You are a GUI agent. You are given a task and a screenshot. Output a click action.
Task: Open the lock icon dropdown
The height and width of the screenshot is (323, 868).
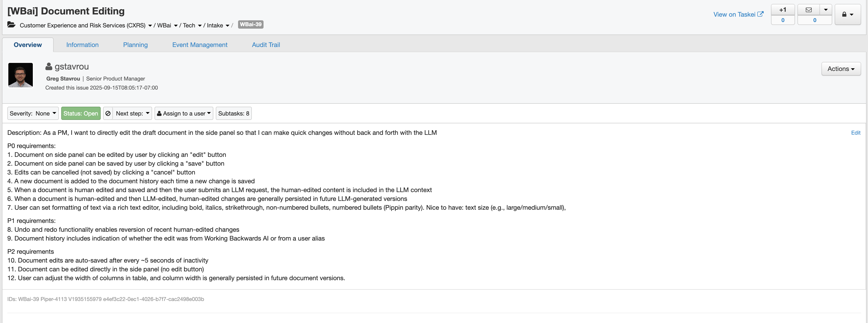[847, 14]
